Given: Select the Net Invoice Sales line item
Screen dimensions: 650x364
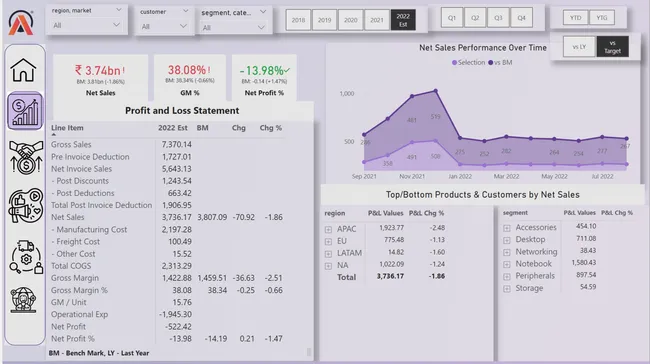Looking at the screenshot, I should point(81,169).
